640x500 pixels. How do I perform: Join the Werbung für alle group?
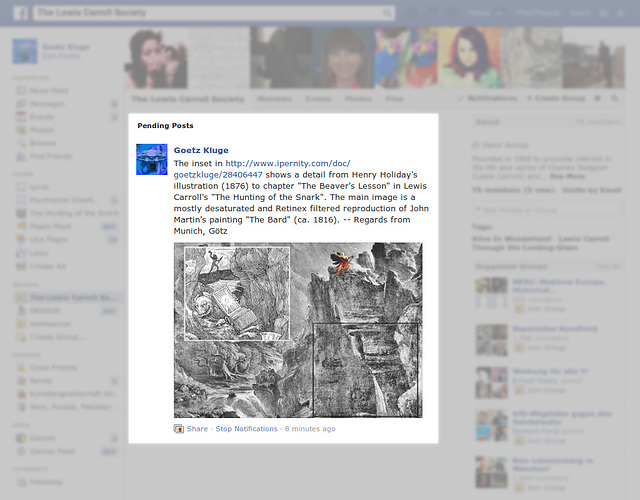click(x=547, y=390)
